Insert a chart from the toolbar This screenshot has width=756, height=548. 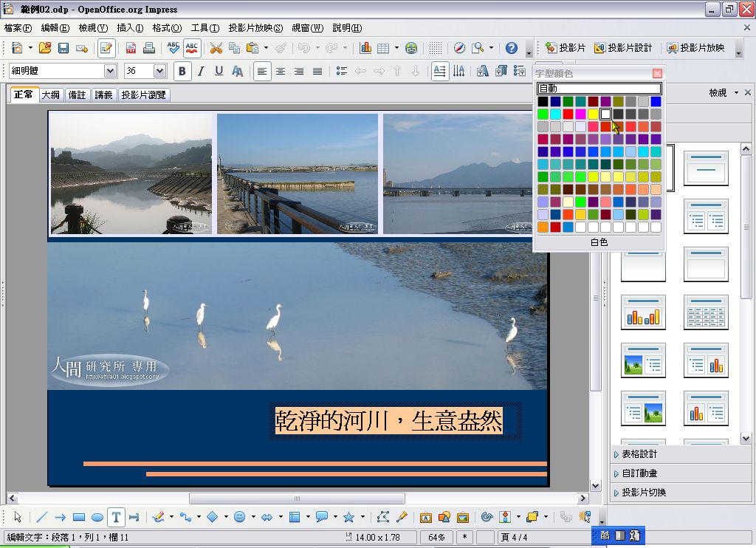[365, 48]
